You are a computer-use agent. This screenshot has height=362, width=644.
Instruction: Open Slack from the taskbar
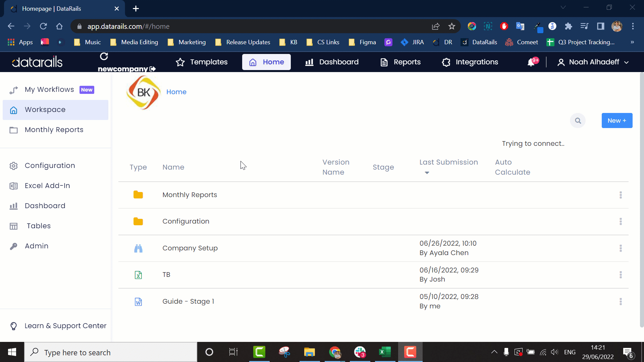click(360, 352)
